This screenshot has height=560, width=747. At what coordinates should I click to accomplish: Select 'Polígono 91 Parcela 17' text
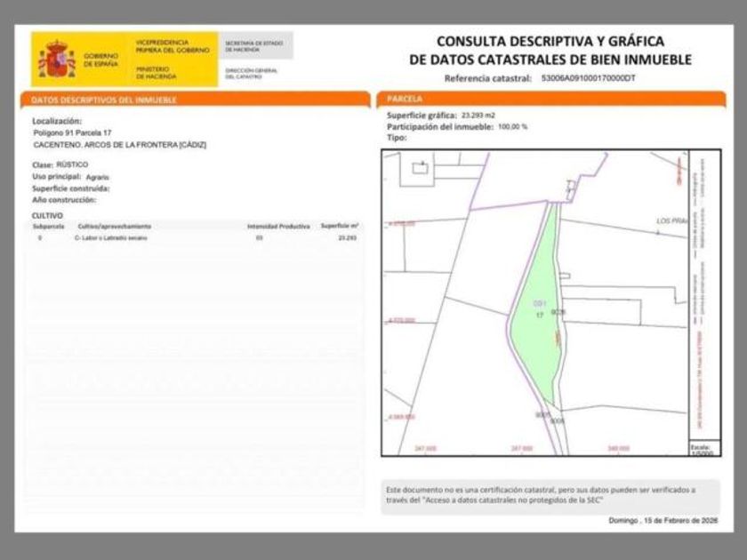click(72, 132)
